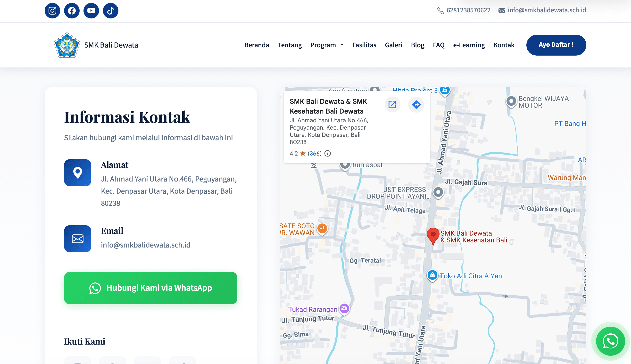This screenshot has width=631, height=364.
Task: Expand the Program dropdown menu
Action: coord(327,45)
